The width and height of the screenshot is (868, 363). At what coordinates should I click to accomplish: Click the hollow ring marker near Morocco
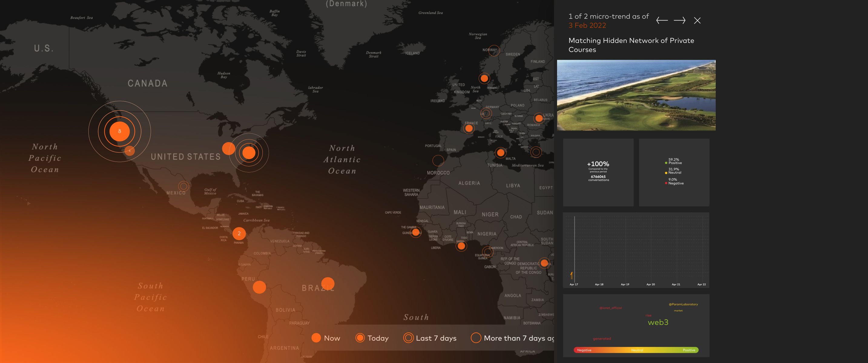pyautogui.click(x=438, y=160)
